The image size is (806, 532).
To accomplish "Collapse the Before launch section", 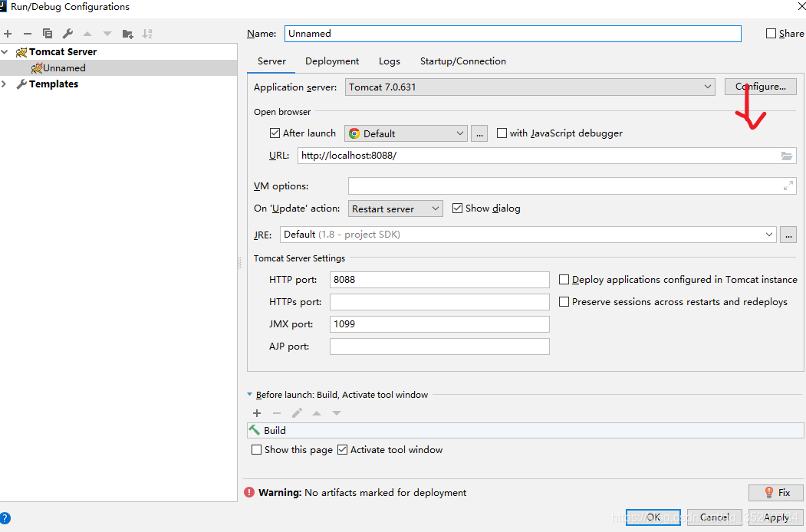I will 250,395.
